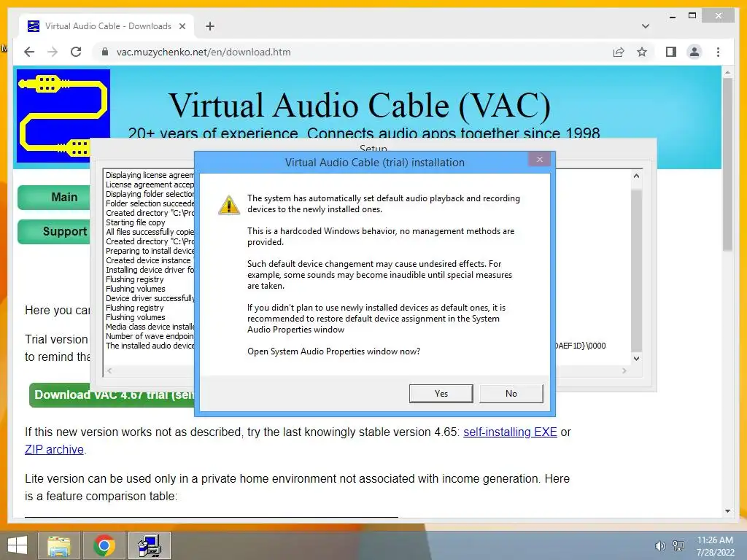This screenshot has height=560, width=747.
Task: Minimize the Chrome window
Action: pos(672,16)
